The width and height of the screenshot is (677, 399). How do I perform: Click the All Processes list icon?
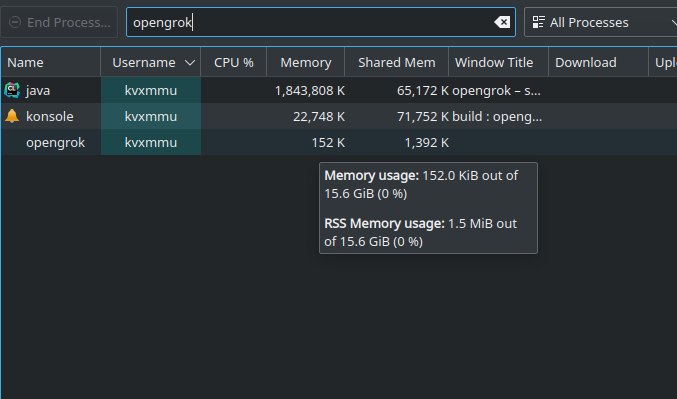pos(538,22)
